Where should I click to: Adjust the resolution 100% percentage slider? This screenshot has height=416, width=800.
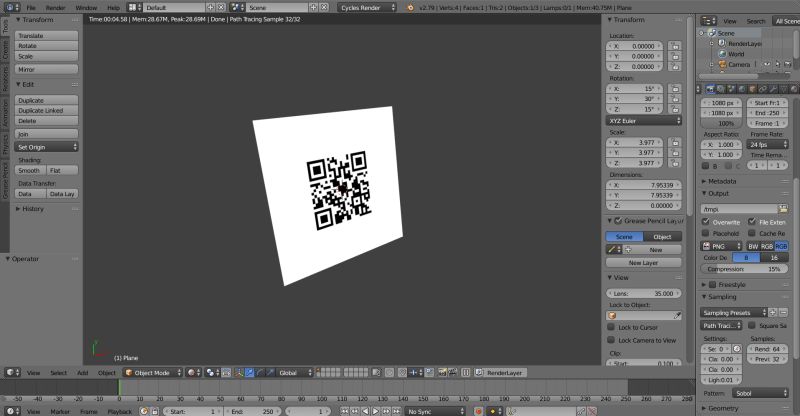tap(721, 124)
